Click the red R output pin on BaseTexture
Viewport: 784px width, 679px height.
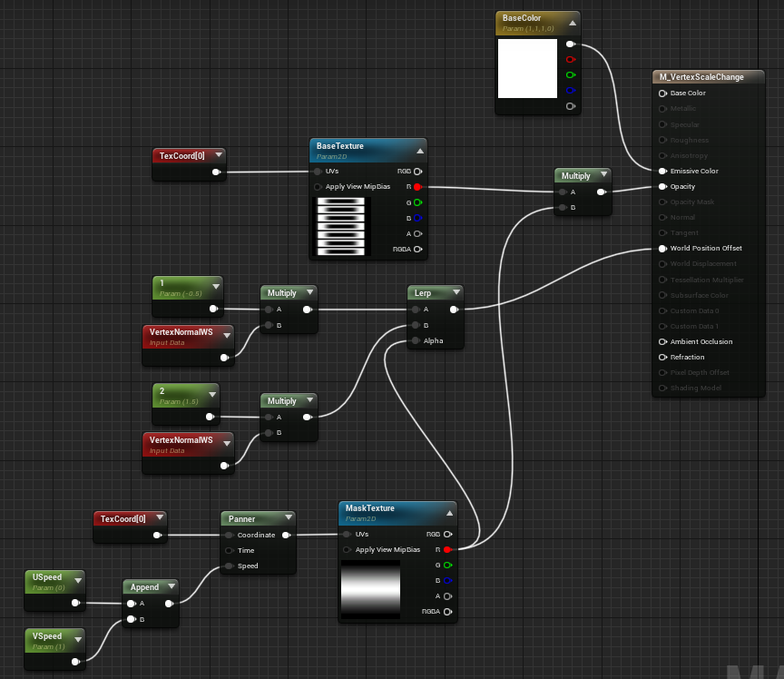pos(417,186)
